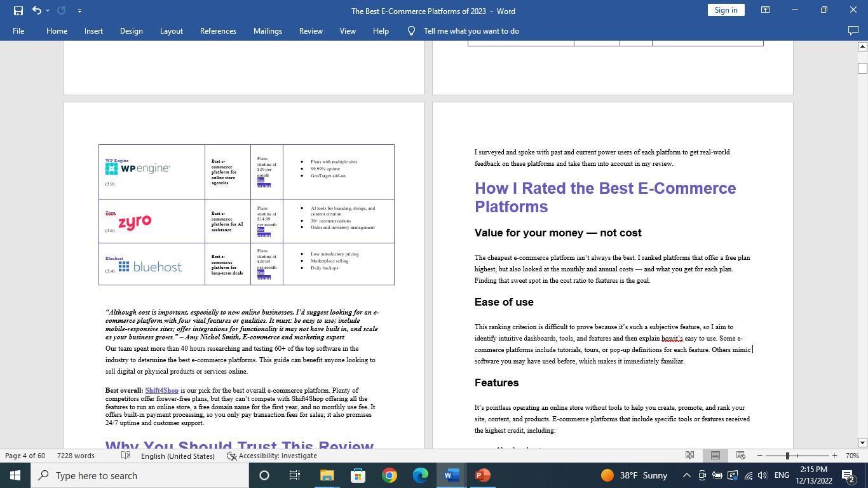Image resolution: width=868 pixels, height=488 pixels.
Task: Switch to the Home tab
Action: click(x=57, y=30)
